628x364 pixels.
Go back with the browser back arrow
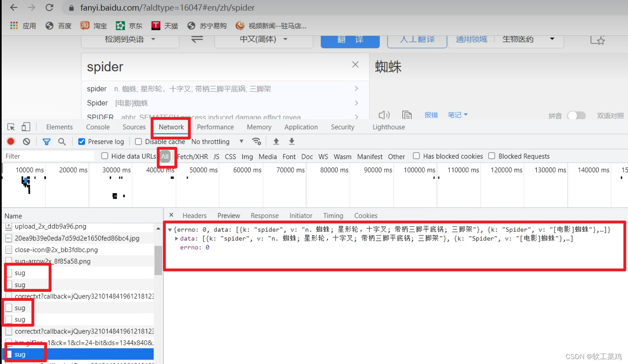pyautogui.click(x=14, y=7)
